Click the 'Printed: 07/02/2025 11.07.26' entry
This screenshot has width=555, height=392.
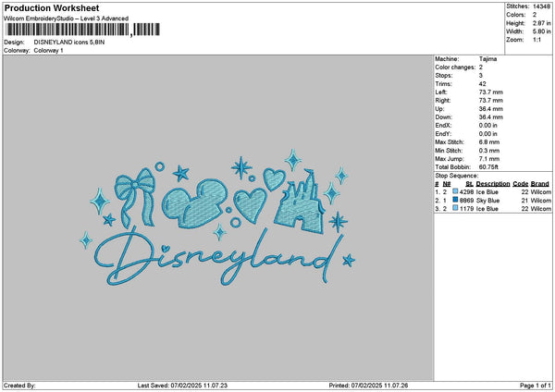(x=368, y=386)
